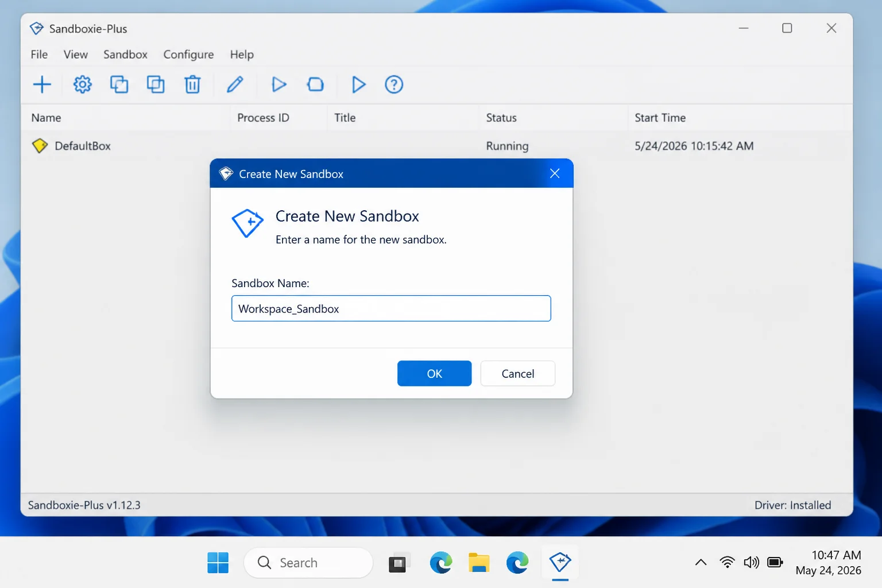Click the Status column header
The image size is (882, 588).
501,118
